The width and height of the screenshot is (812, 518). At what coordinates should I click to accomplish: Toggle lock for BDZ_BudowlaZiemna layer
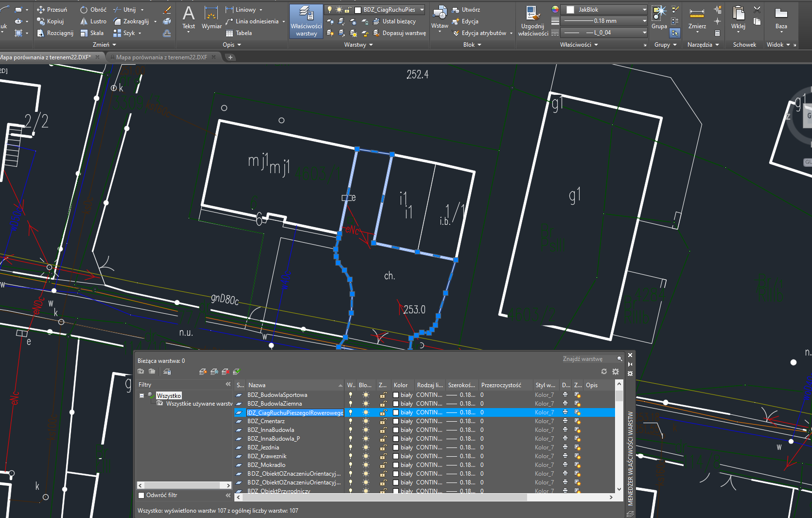[x=383, y=404]
